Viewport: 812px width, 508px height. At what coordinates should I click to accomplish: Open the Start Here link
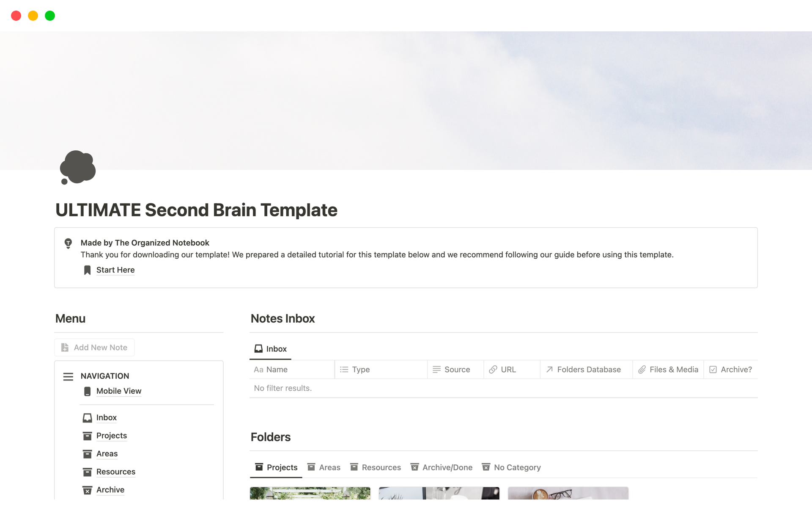(x=115, y=270)
